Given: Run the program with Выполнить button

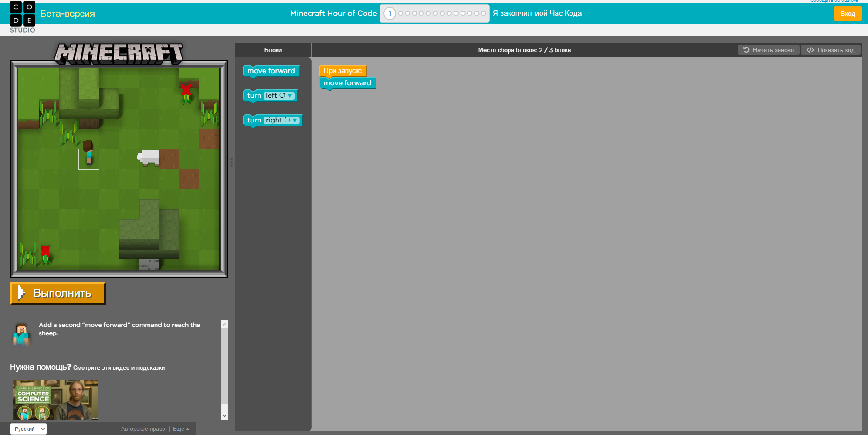Looking at the screenshot, I should [x=58, y=293].
